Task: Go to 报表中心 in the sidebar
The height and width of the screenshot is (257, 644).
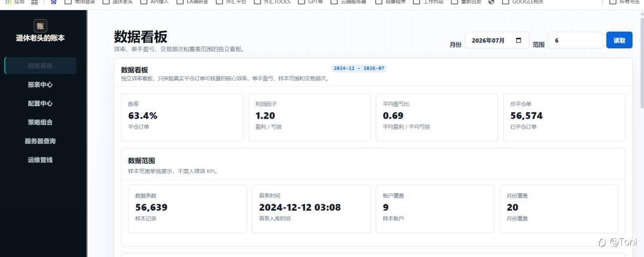Action: point(40,84)
